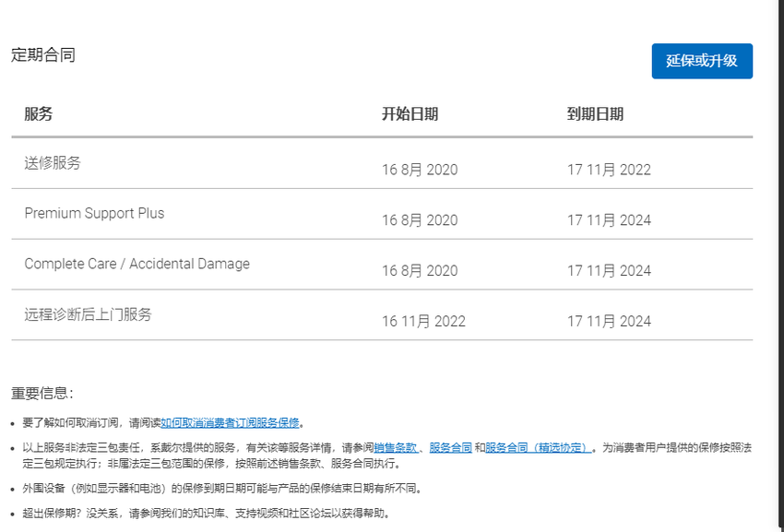
Task: Select expiry date 17 11月 2022
Action: tap(609, 170)
